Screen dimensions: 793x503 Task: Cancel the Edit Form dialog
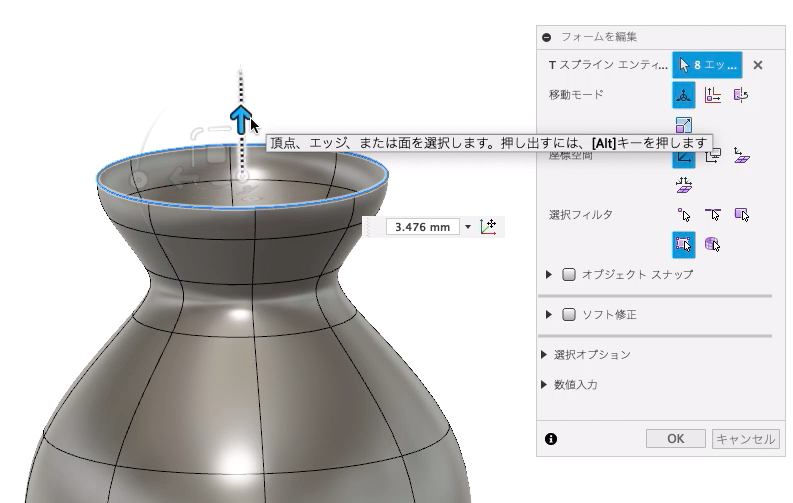click(x=746, y=438)
